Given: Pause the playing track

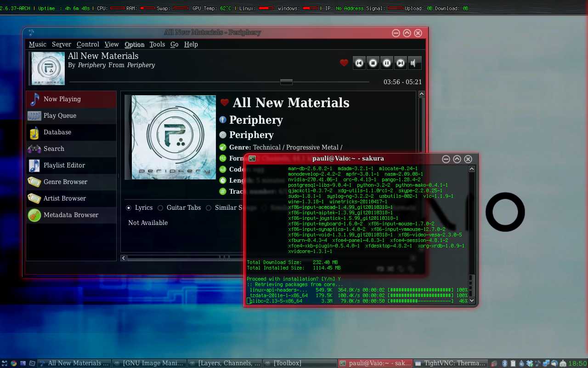Looking at the screenshot, I should point(387,63).
